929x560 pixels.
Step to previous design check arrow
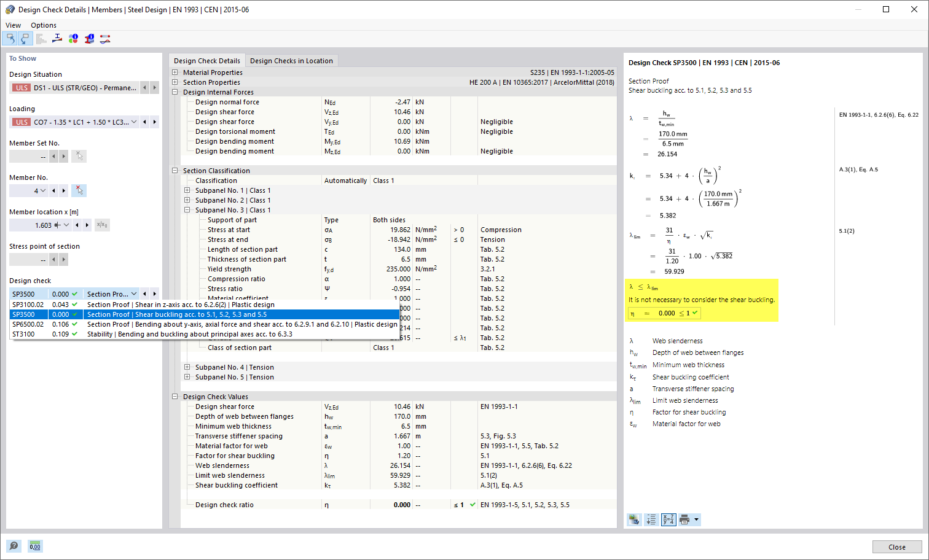[x=144, y=294]
